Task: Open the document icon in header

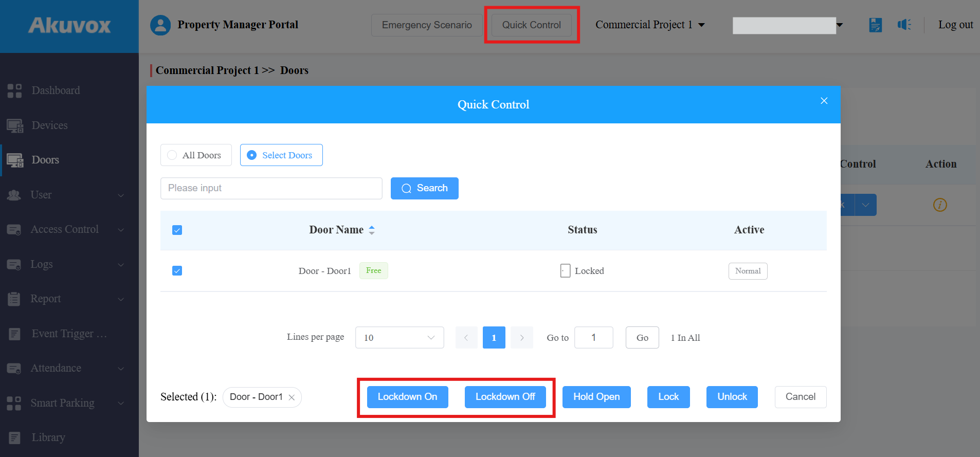Action: pyautogui.click(x=875, y=25)
